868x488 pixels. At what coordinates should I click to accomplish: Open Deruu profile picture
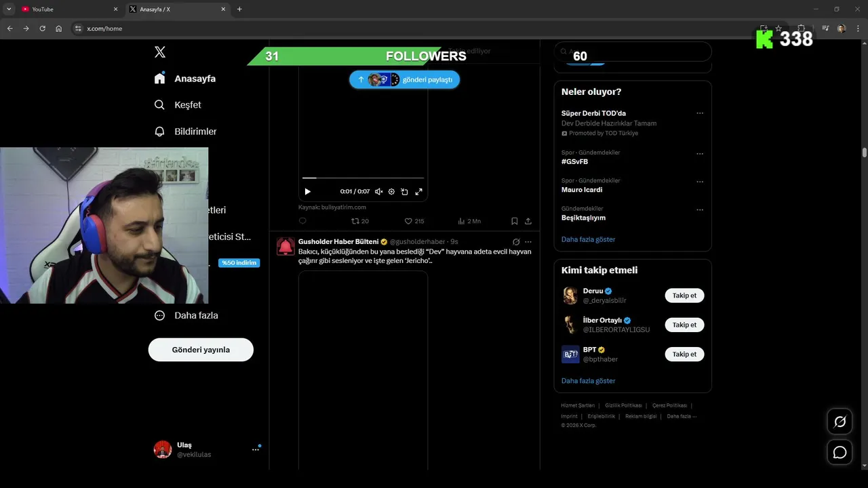point(570,296)
